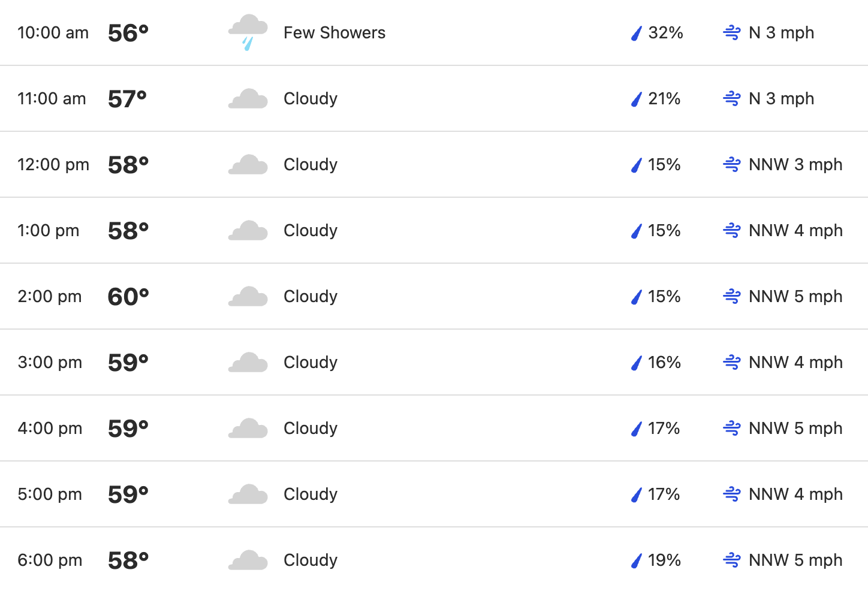Click the raindrop icon beside 19%
The image size is (868, 591).
(637, 560)
